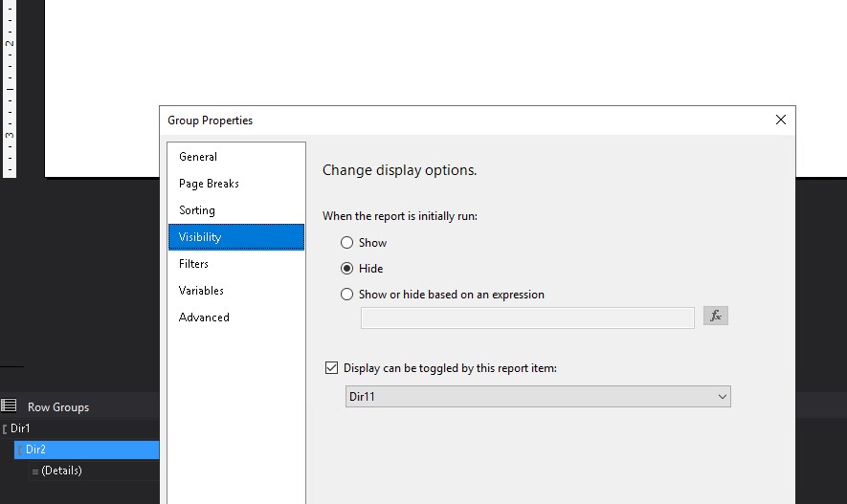Select the (Details) row group

click(x=94, y=471)
